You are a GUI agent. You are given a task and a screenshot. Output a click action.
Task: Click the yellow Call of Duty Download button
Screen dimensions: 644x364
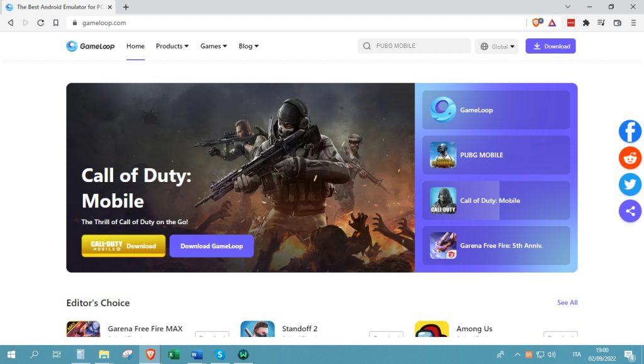[x=123, y=246]
